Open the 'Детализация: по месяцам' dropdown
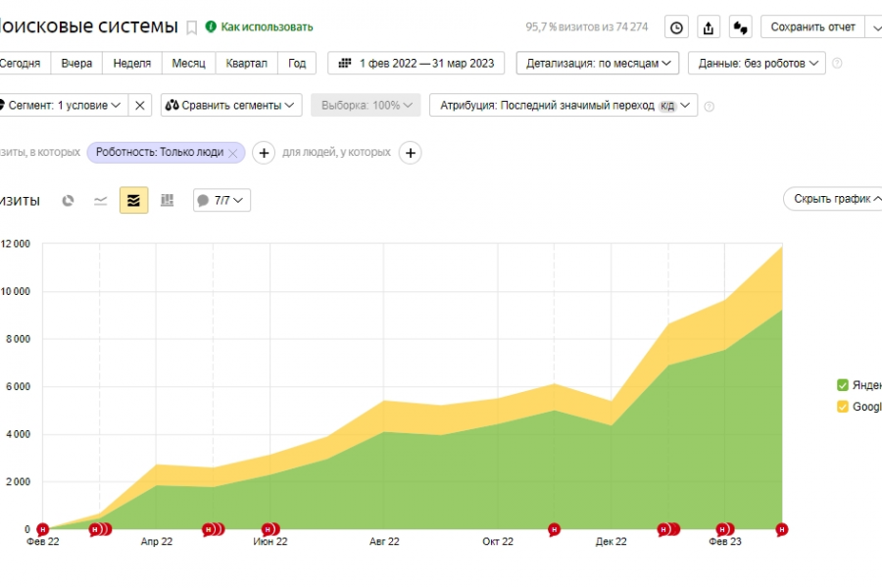Image resolution: width=882 pixels, height=588 pixels. [597, 64]
